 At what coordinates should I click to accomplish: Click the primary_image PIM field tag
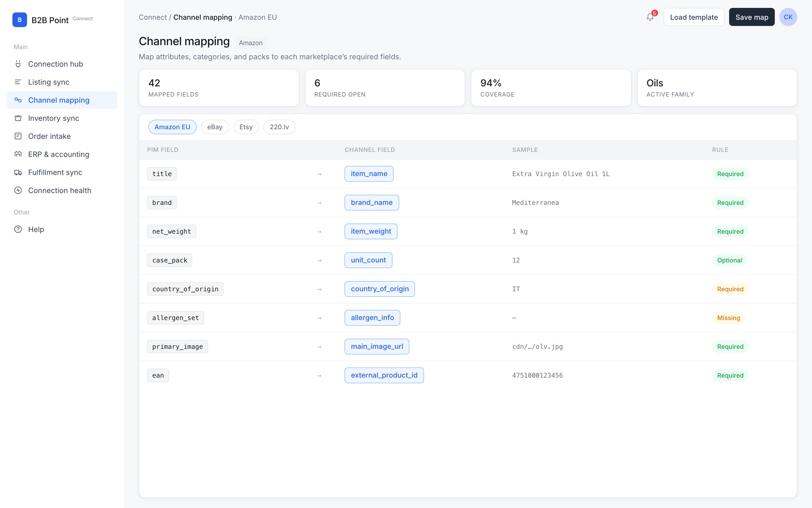[178, 346]
